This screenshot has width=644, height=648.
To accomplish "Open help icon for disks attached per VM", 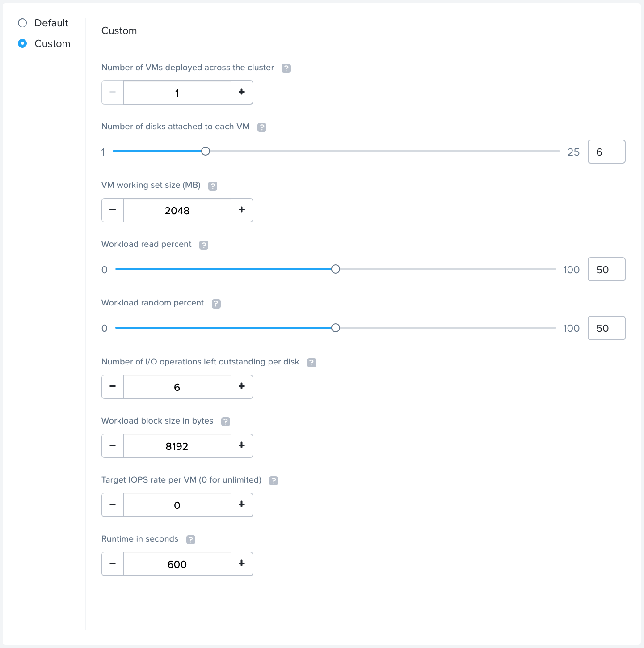I will (x=262, y=127).
